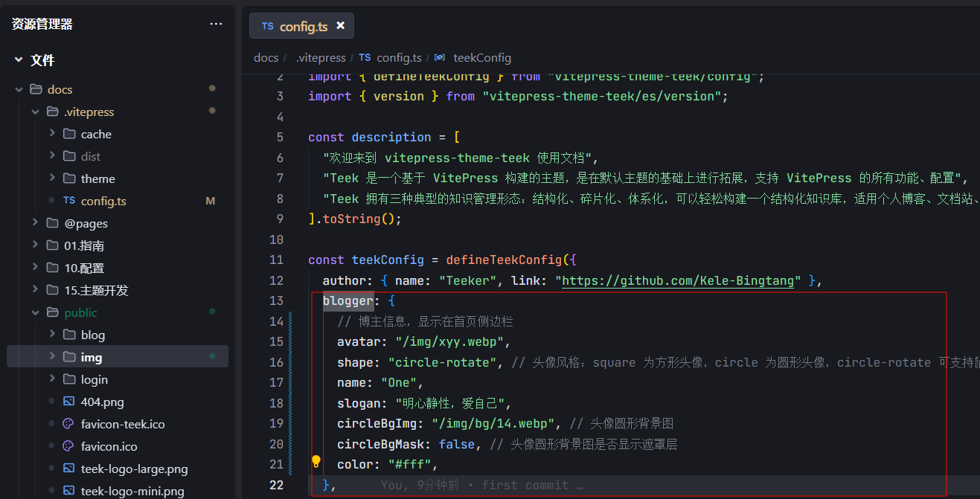
Task: Click the false value of circleBgMask
Action: coord(456,444)
